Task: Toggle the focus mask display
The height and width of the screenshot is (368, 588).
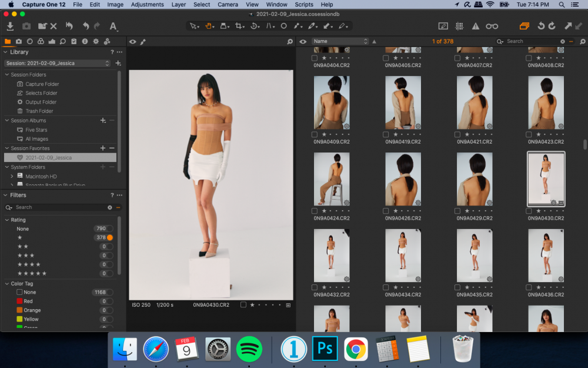Action: (x=491, y=26)
